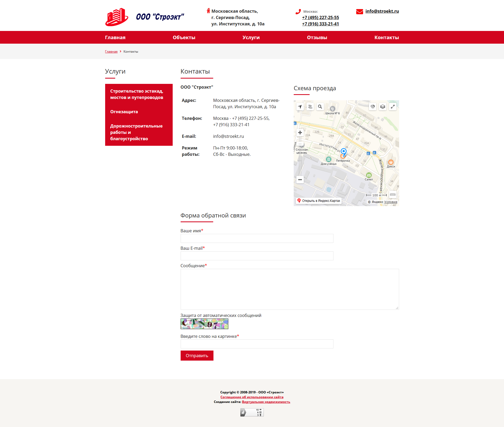Click the Дом учёных museum marker
The height and width of the screenshot is (427, 504).
click(329, 159)
